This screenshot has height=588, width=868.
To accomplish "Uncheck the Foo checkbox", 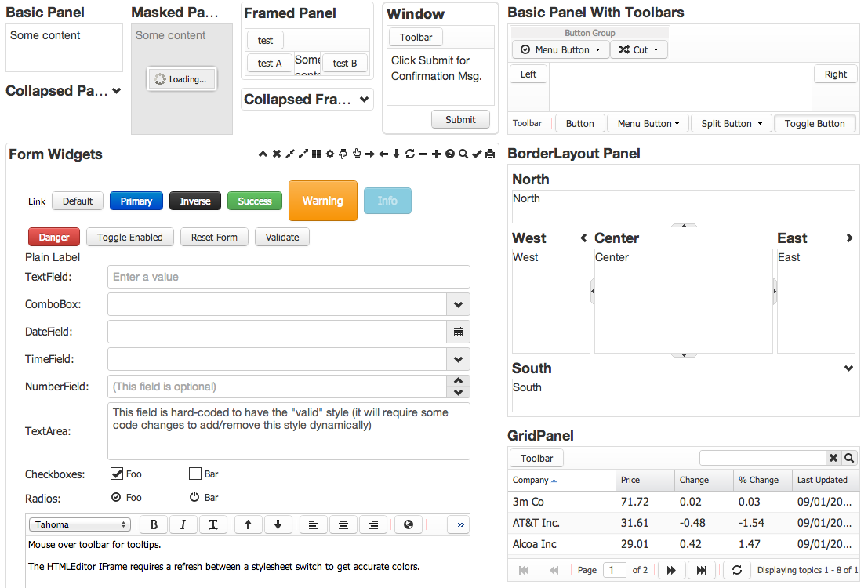I will (115, 474).
